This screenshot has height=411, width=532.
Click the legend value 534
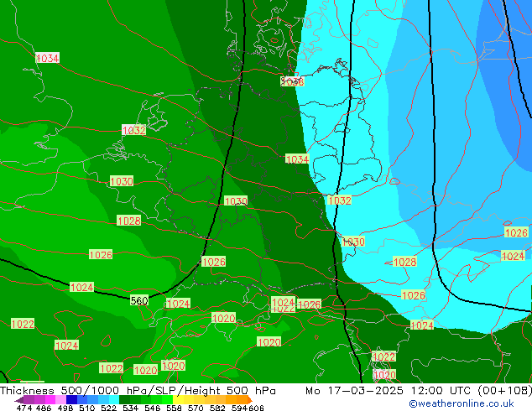(x=130, y=408)
